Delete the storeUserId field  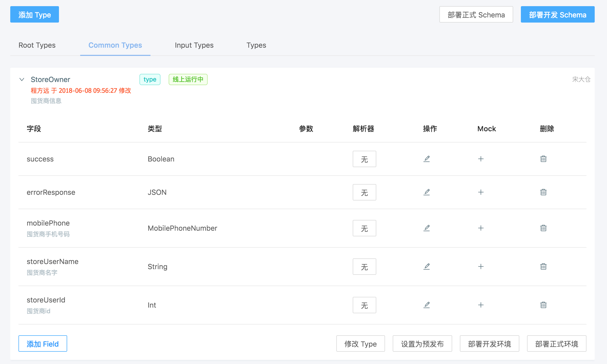pos(543,305)
